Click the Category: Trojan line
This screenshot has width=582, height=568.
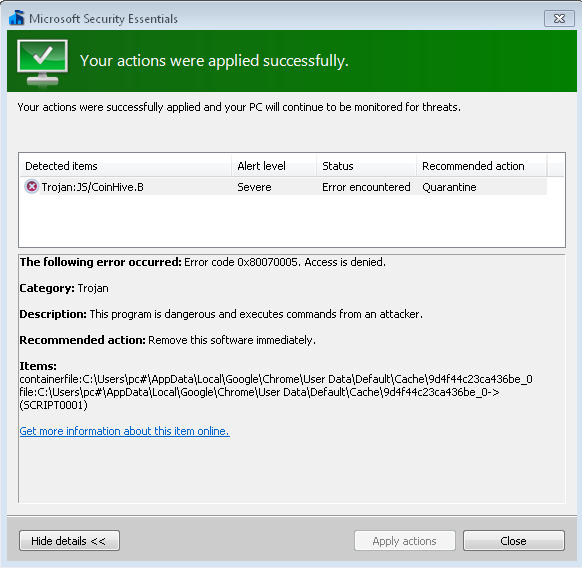click(64, 288)
